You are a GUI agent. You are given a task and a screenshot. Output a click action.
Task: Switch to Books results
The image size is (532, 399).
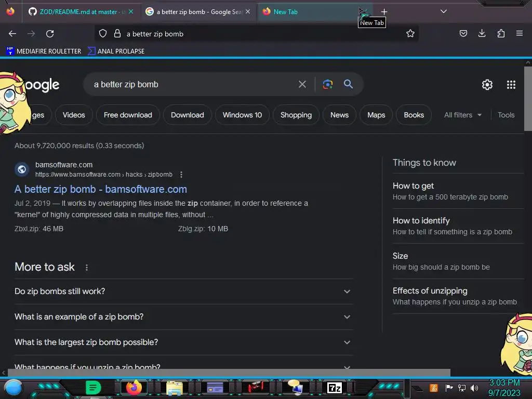(414, 115)
